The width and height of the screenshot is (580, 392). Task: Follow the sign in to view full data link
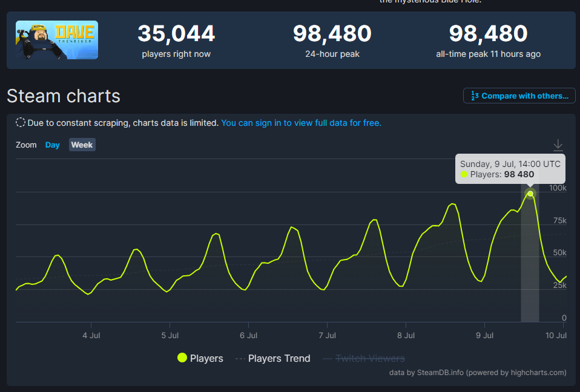[x=301, y=123]
